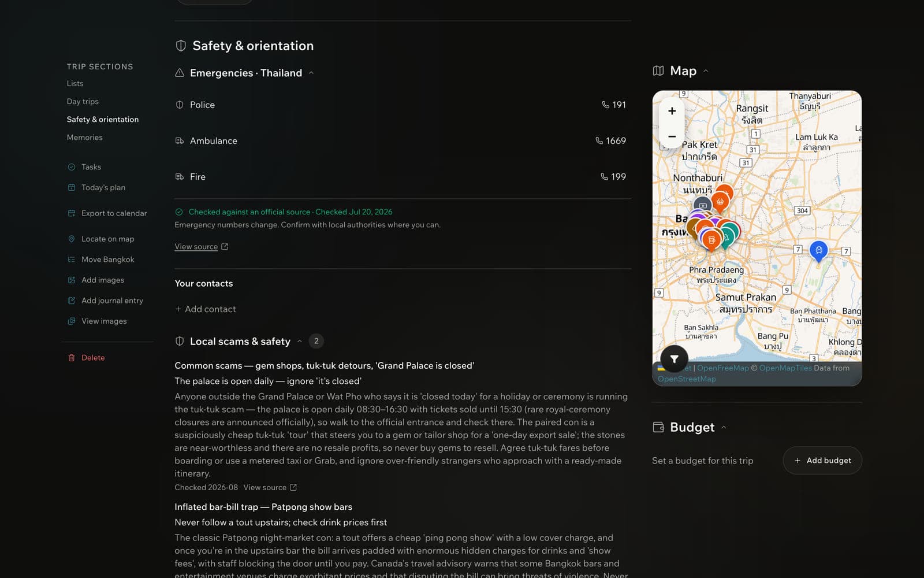Collapse the Emergencies · Thailand section
This screenshot has width=924, height=578.
[x=311, y=73]
